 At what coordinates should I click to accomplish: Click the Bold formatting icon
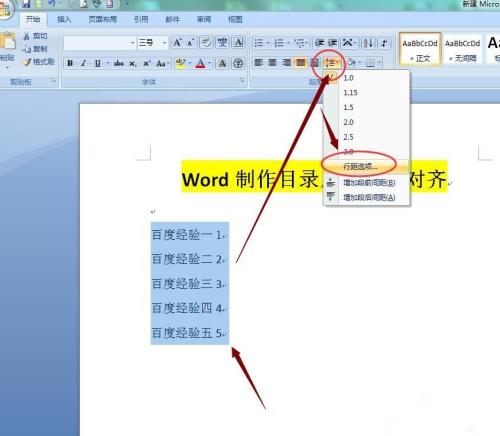70,63
